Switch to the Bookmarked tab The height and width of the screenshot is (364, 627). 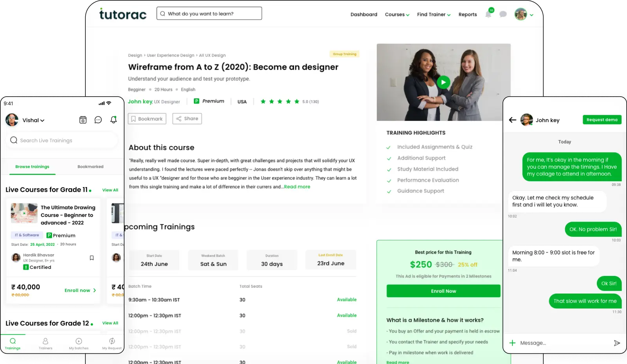click(90, 167)
